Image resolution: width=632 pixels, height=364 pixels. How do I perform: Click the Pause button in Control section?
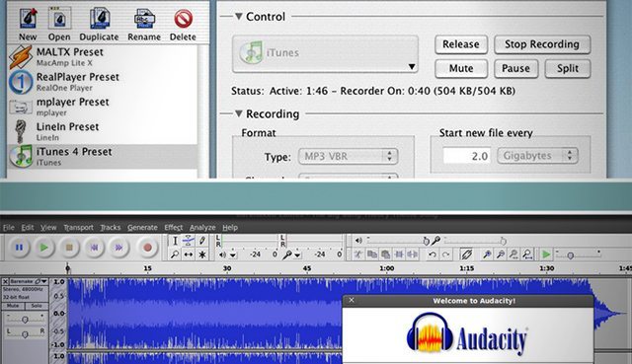pyautogui.click(x=515, y=68)
